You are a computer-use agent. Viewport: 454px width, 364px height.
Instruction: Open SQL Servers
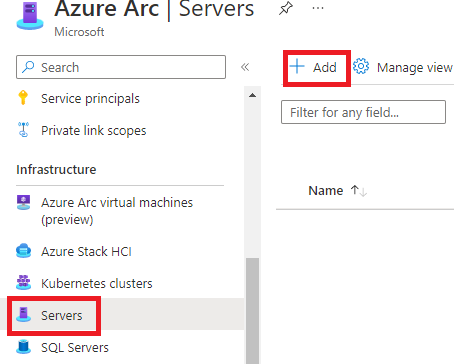point(75,347)
